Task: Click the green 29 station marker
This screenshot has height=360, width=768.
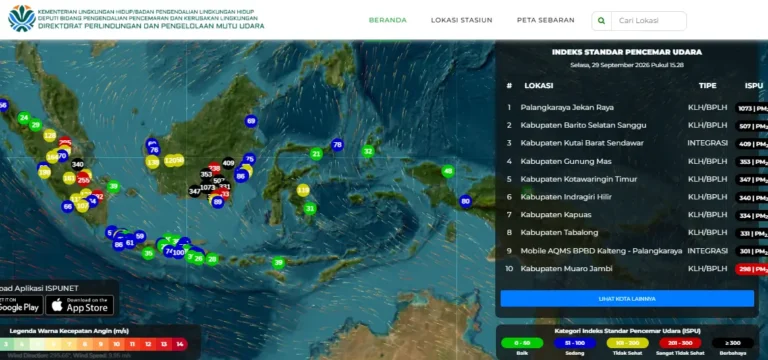Action: point(35,125)
